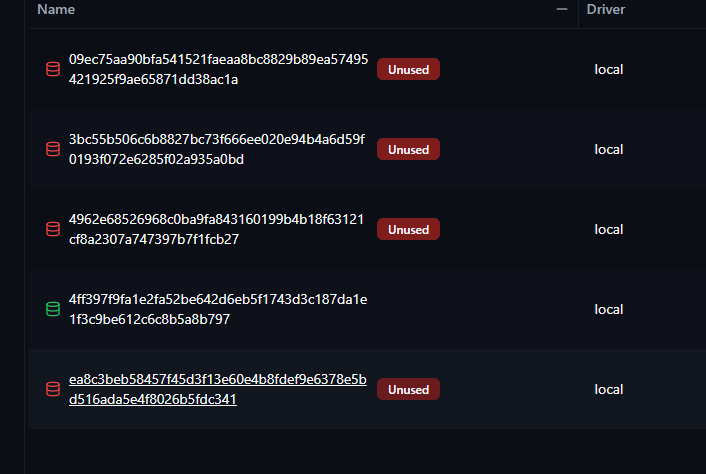Open underlined volume ea8c3beb58457f45 link
Image resolution: width=706 pixels, height=474 pixels.
click(x=218, y=390)
